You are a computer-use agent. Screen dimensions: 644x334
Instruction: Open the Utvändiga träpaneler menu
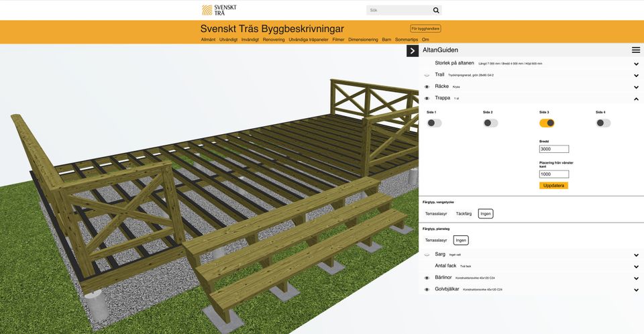[309, 40]
